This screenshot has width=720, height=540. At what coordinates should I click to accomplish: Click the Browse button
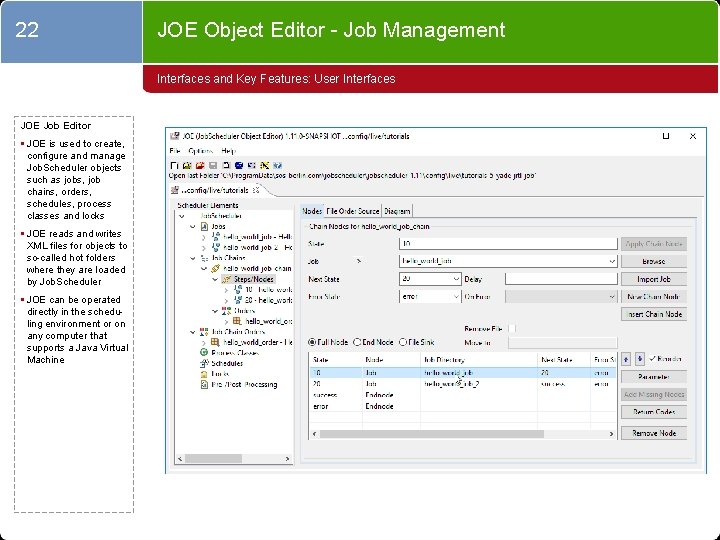coord(653,261)
